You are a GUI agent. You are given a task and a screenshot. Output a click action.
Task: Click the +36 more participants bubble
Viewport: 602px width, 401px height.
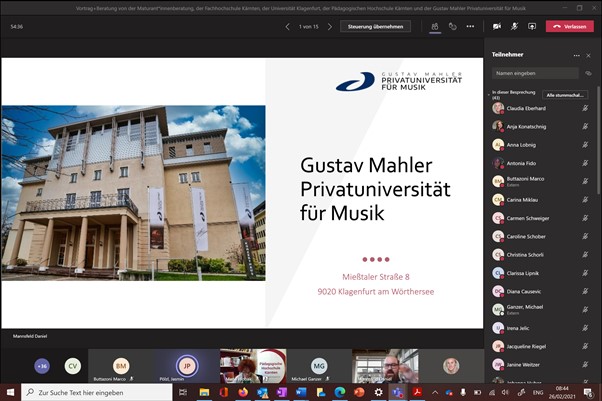pyautogui.click(x=42, y=366)
